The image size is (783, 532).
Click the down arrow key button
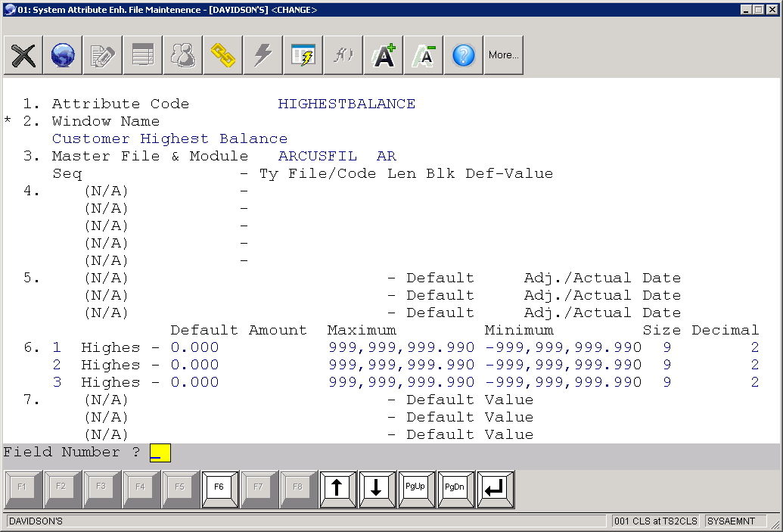[x=377, y=490]
